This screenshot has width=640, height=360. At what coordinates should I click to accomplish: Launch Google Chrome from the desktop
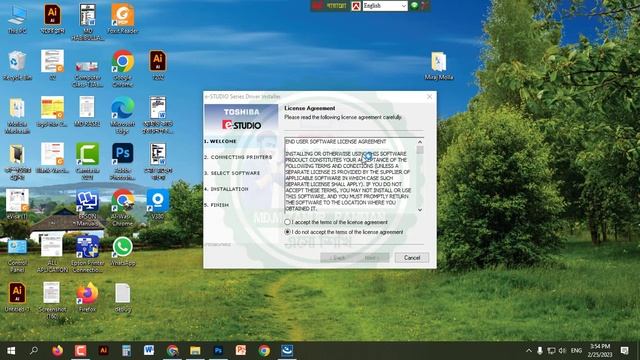122,68
